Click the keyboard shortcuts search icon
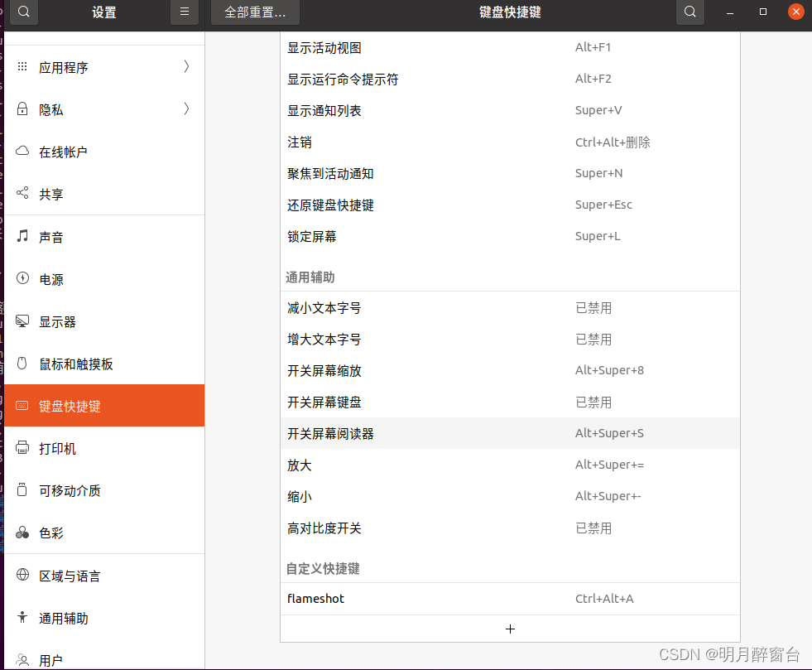812x670 pixels. (x=689, y=12)
